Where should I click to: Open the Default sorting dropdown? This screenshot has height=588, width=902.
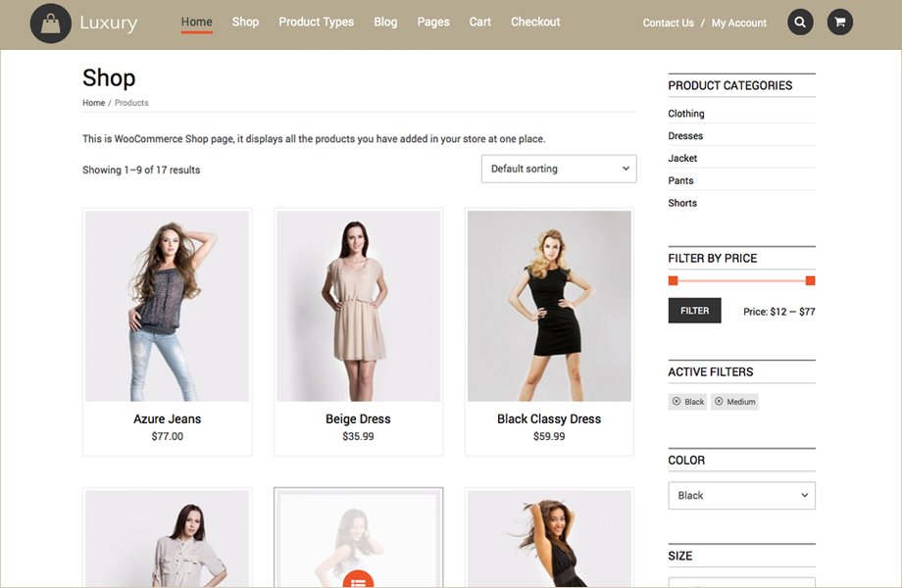click(559, 169)
